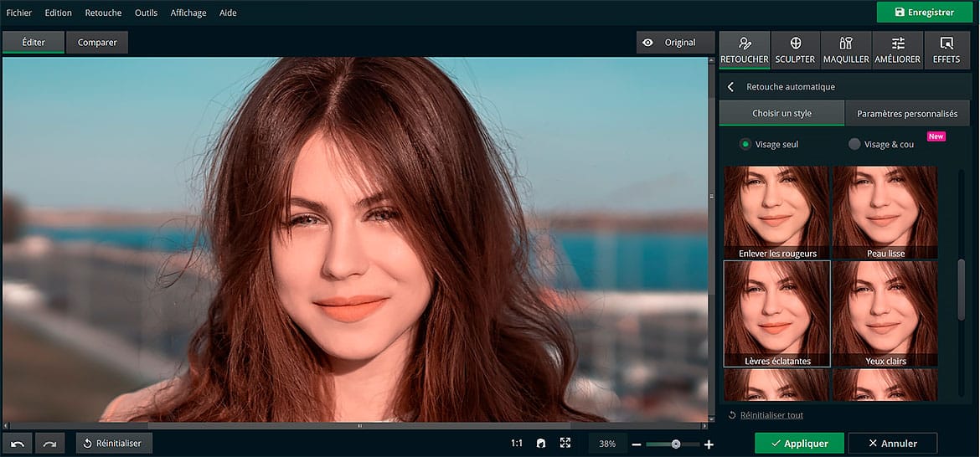Viewport: 980px width, 457px height.
Task: Click the 38% zoom value field
Action: click(607, 444)
